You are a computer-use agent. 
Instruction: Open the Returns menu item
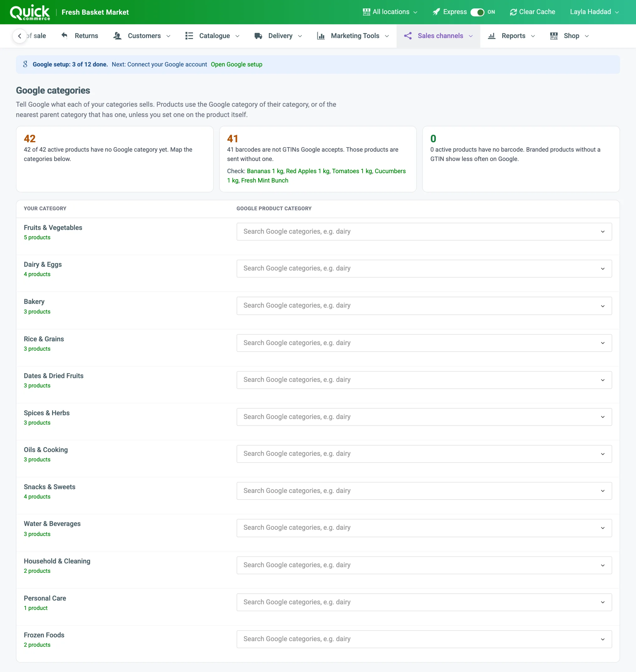tap(80, 36)
